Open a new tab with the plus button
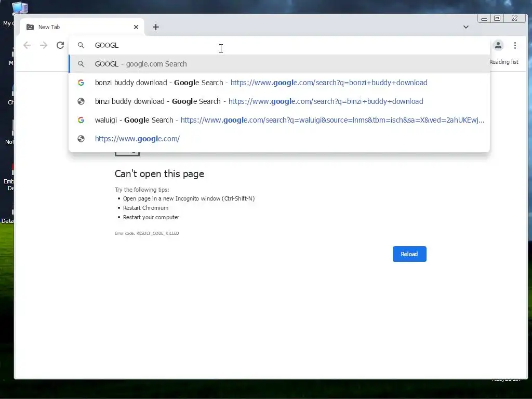 (x=156, y=27)
